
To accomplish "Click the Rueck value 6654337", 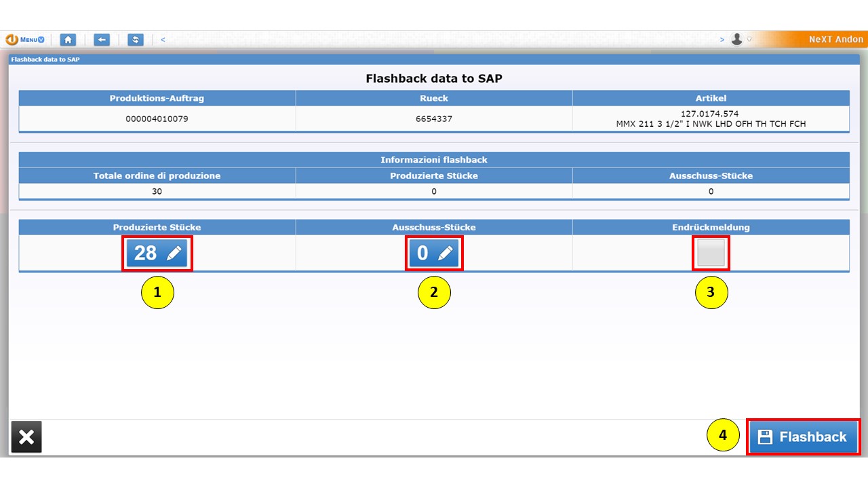I will pos(434,119).
